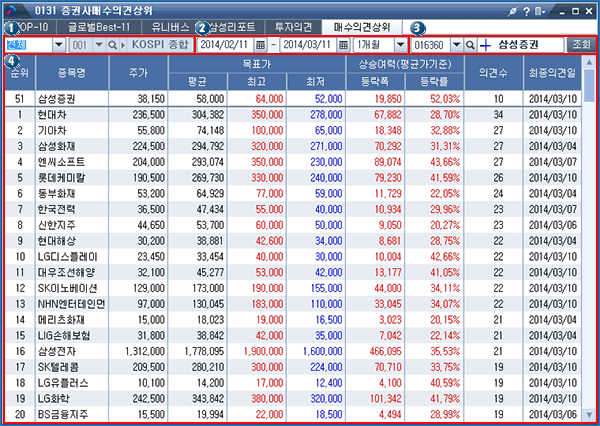Click opinion count 34 for 현대차
600x426 pixels.
[x=498, y=115]
